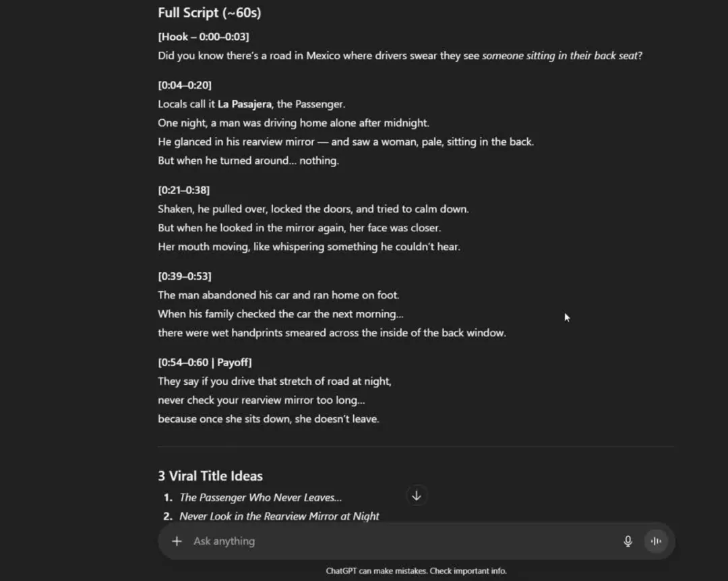Viewport: 728px width, 581px height.
Task: Click the bold "La Pasajera" text
Action: 244,104
